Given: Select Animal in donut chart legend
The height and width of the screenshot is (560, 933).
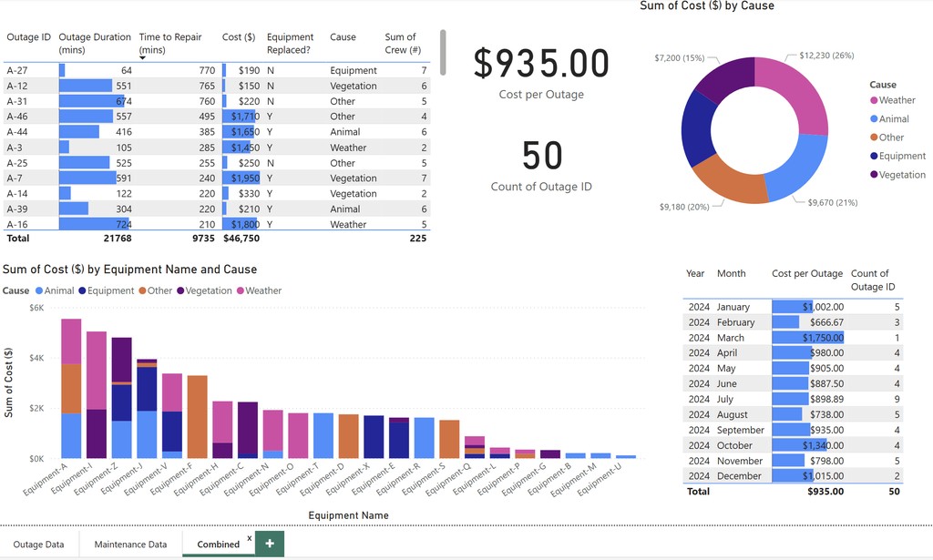Looking at the screenshot, I should (889, 119).
